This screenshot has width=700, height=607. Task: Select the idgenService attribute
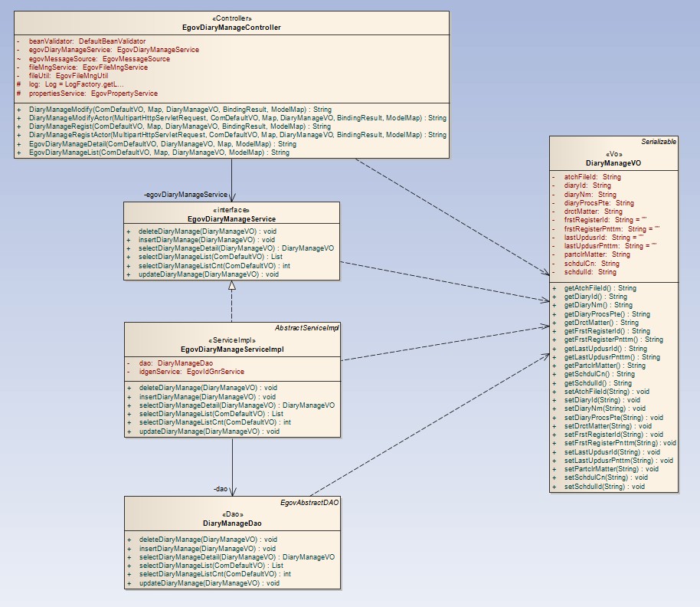191,372
